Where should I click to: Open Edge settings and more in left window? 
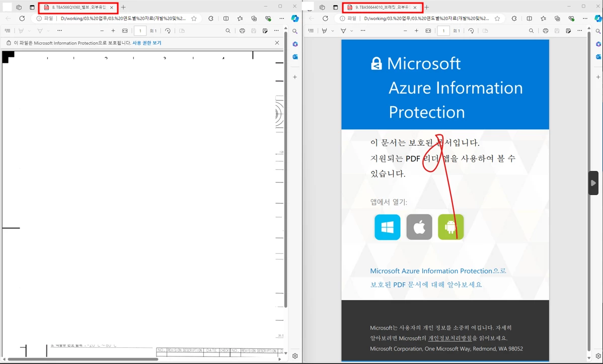[282, 19]
